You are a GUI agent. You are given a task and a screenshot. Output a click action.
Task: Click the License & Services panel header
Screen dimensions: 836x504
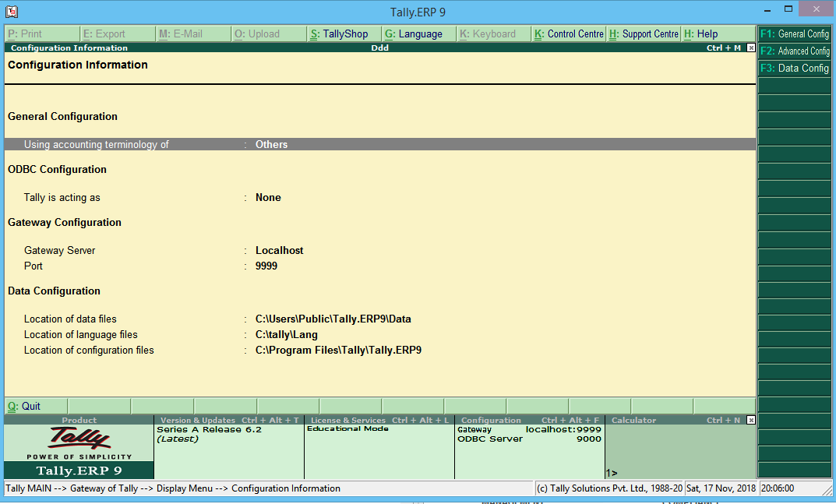tap(379, 420)
